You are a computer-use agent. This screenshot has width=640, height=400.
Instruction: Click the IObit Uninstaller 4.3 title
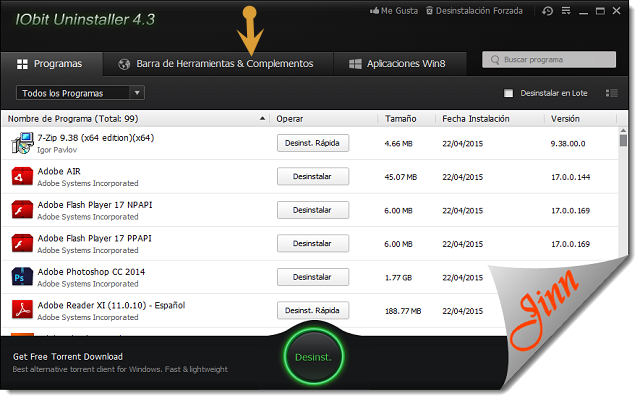pyautogui.click(x=85, y=19)
